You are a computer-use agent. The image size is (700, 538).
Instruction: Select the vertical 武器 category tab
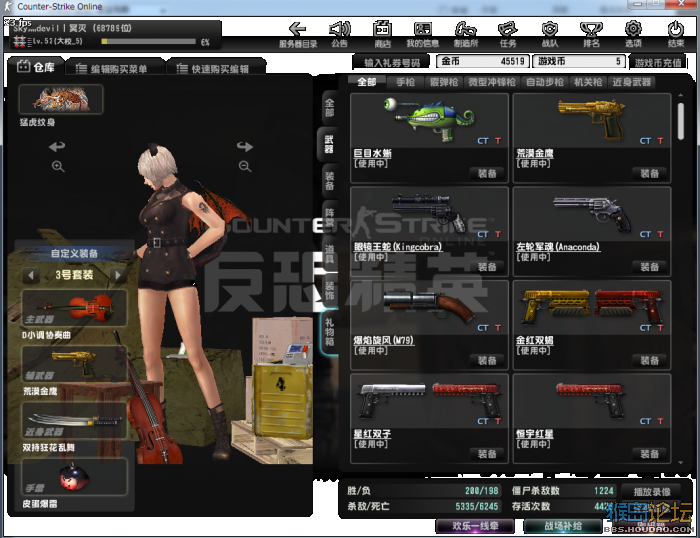click(328, 144)
